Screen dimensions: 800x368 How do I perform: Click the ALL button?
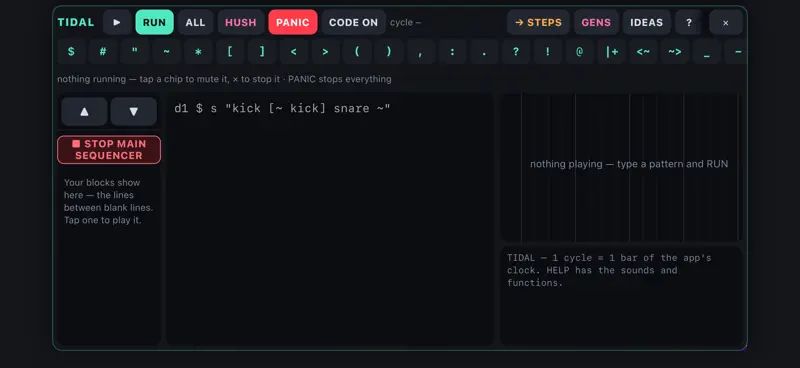(x=195, y=22)
